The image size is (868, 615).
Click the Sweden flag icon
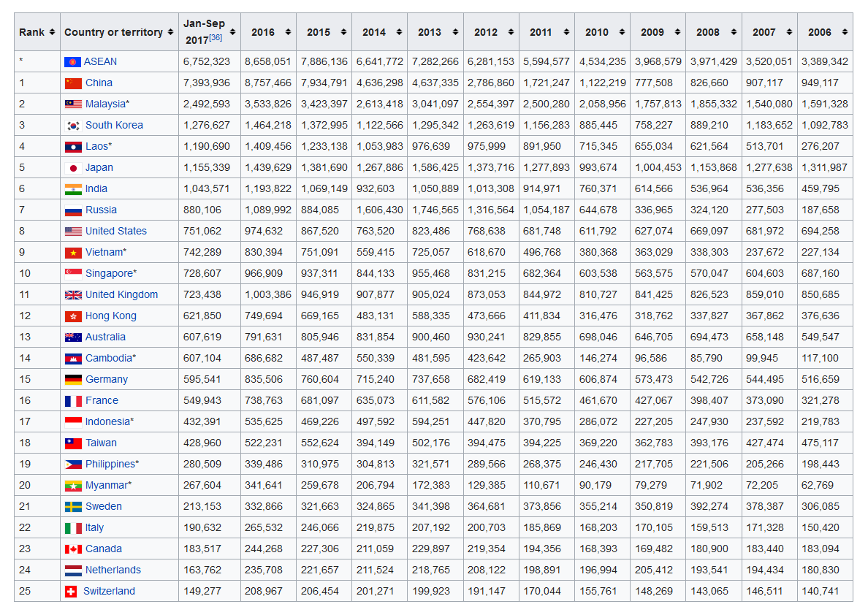click(73, 507)
